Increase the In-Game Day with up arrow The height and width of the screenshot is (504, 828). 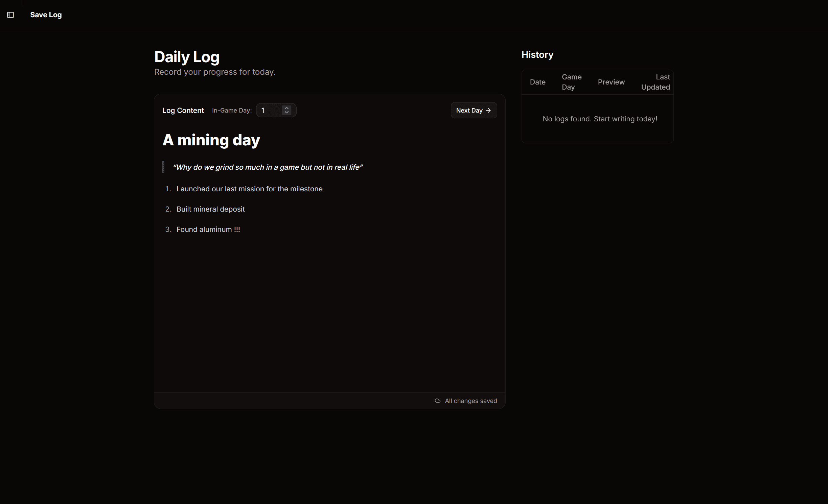pyautogui.click(x=286, y=108)
